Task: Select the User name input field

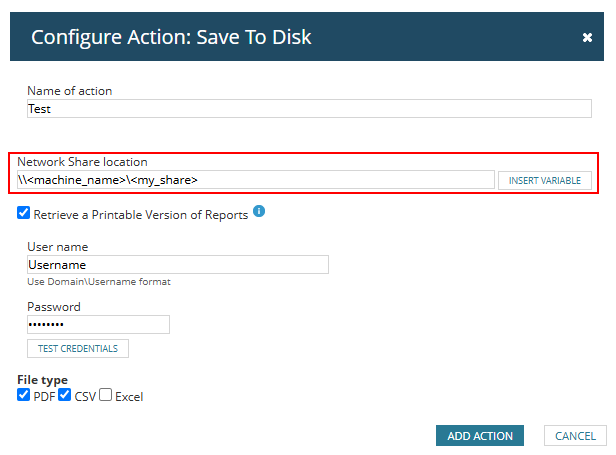Action: point(178,264)
